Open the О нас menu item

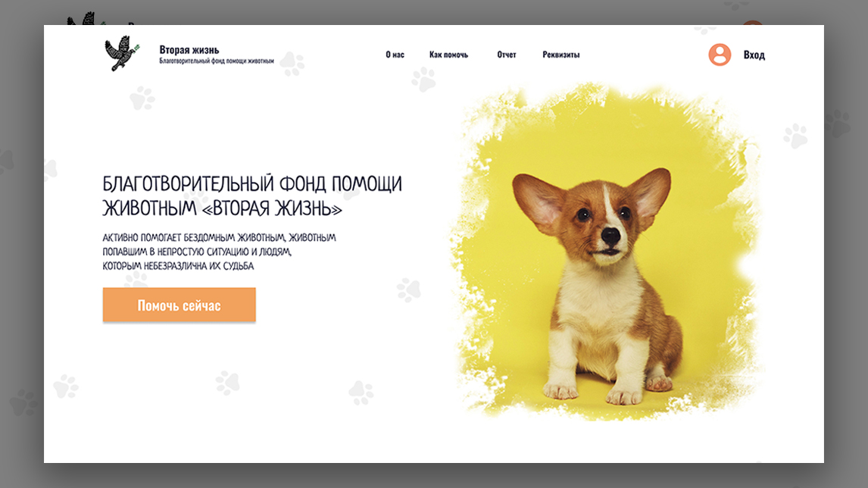pyautogui.click(x=395, y=55)
